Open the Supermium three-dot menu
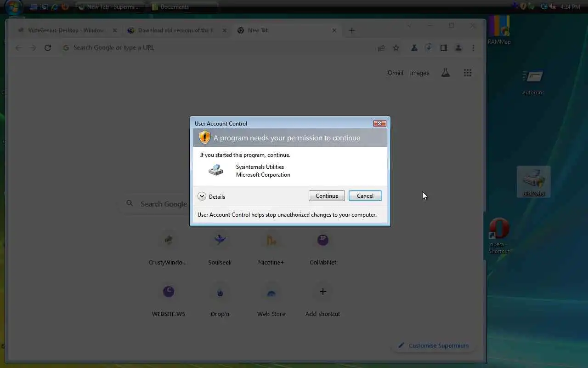 coord(473,48)
